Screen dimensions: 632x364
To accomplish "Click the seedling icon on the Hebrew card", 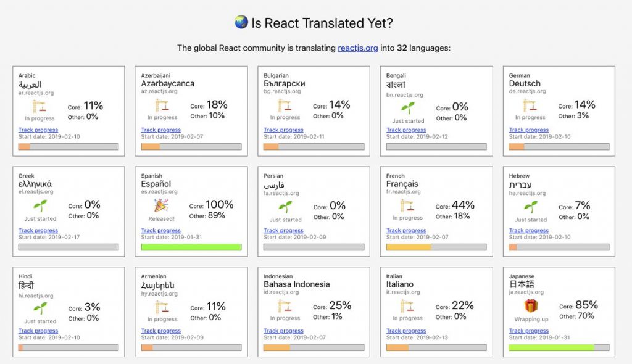I will click(531, 207).
